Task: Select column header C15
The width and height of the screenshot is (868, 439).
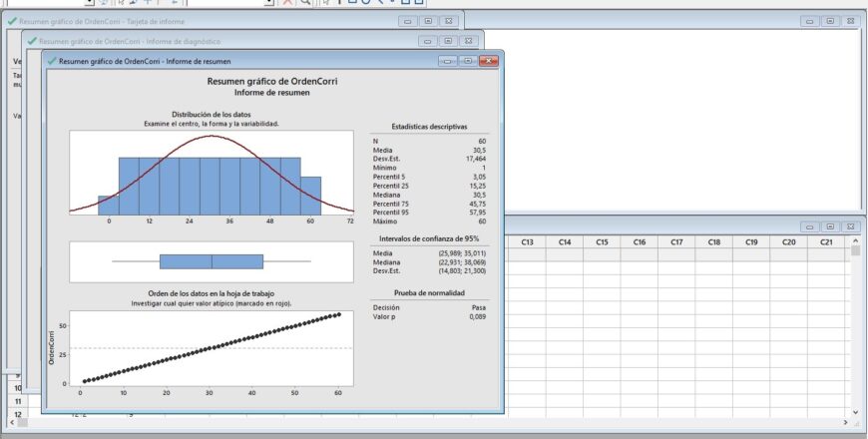Action: click(x=602, y=241)
